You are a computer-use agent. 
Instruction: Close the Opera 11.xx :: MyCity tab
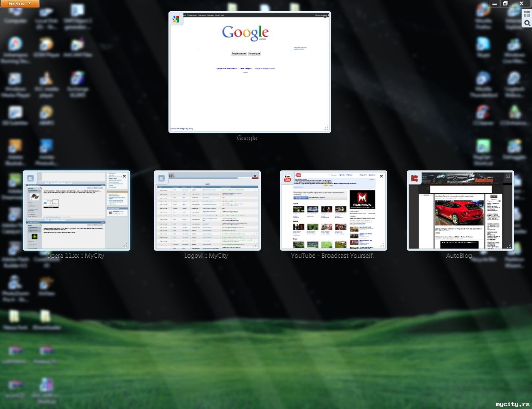pyautogui.click(x=124, y=176)
